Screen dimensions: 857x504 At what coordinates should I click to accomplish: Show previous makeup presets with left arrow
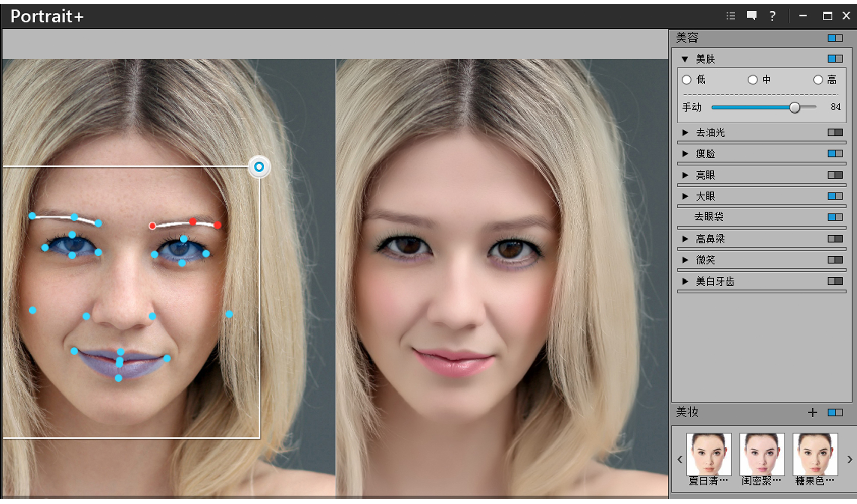(x=680, y=459)
